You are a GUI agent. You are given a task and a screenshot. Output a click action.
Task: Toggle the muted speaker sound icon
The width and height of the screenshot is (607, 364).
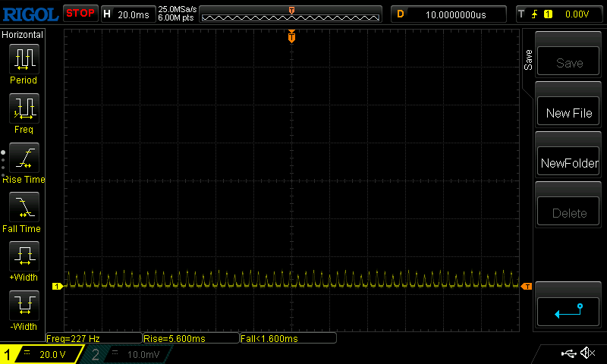pos(587,353)
